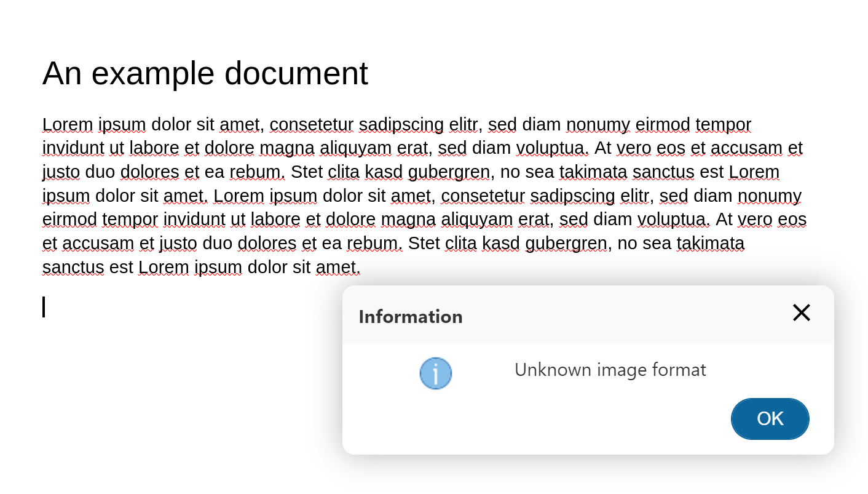Click "eirmod" at the start of the fifth line
Screen dimensions: 868x494
click(69, 220)
